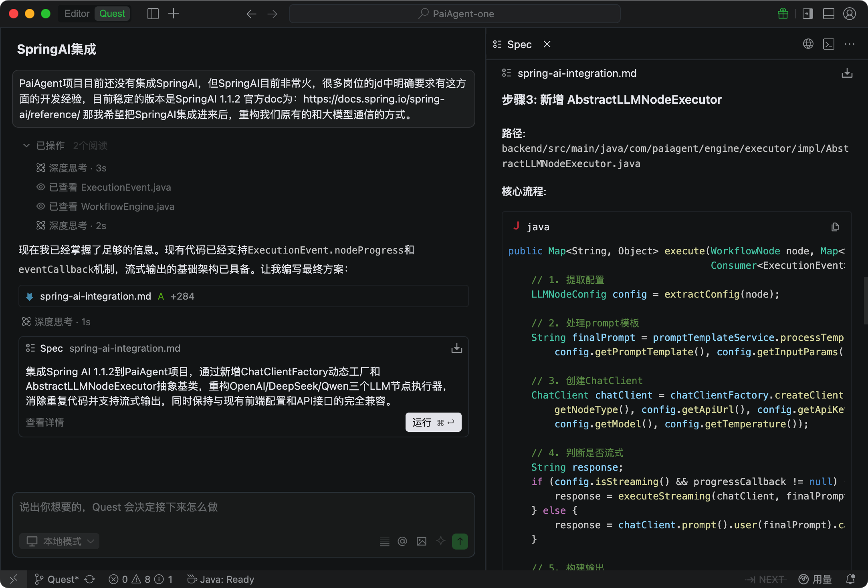Open the three-dot more menu
This screenshot has height=588, width=868.
849,44
